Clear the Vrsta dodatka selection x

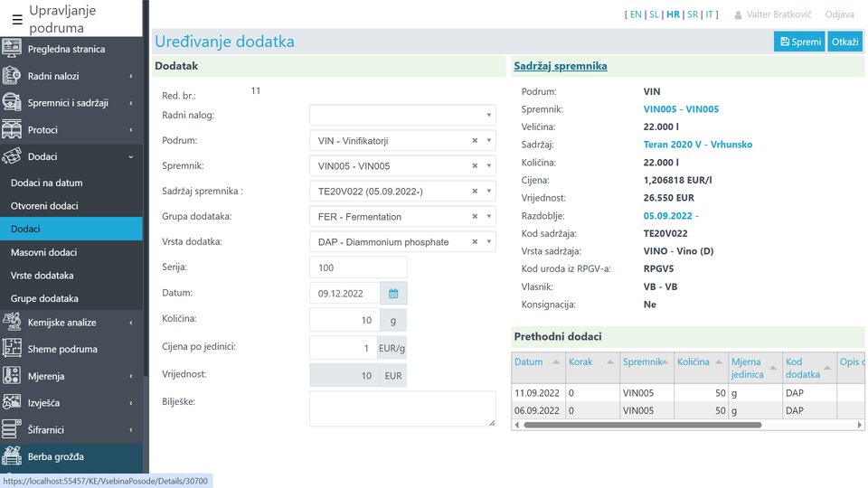(475, 242)
